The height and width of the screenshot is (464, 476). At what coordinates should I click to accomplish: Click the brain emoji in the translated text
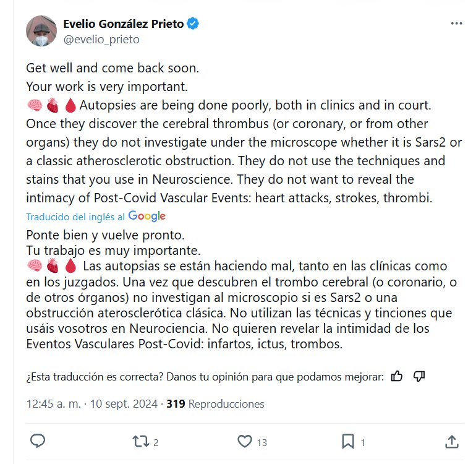[35, 265]
